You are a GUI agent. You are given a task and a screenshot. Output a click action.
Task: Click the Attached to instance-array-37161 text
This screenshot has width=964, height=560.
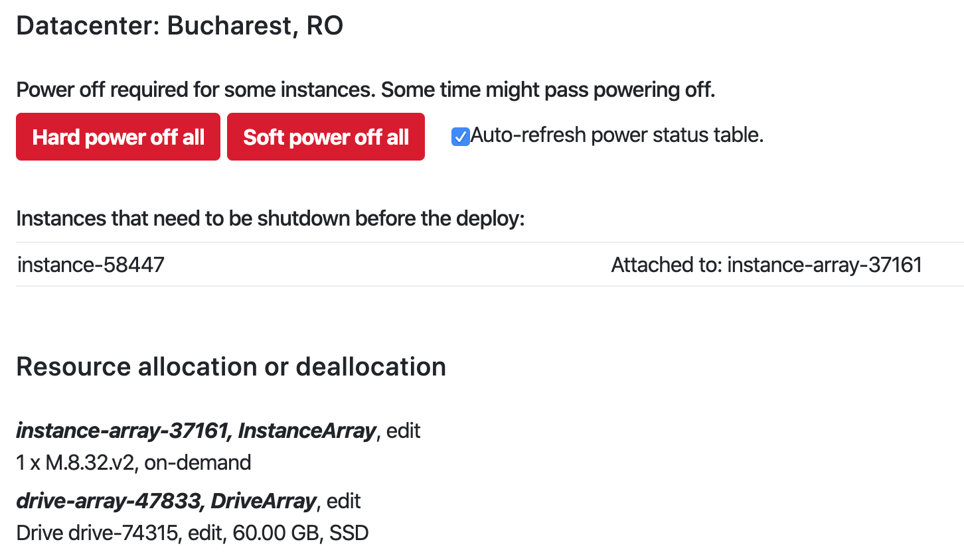(x=766, y=265)
